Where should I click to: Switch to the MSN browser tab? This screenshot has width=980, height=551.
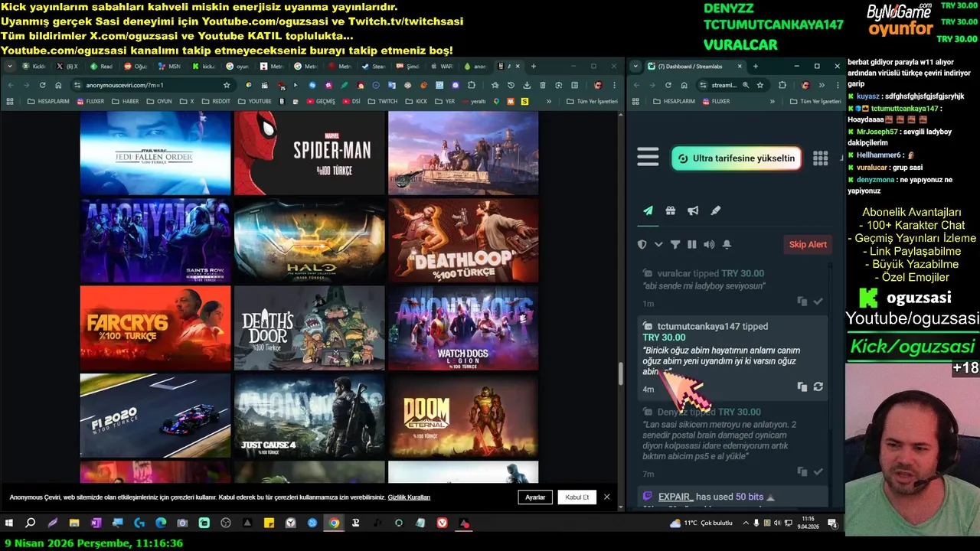click(168, 67)
